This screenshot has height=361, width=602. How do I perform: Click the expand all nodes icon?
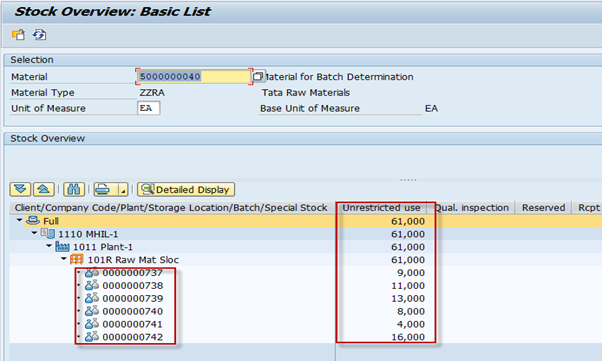click(20, 189)
